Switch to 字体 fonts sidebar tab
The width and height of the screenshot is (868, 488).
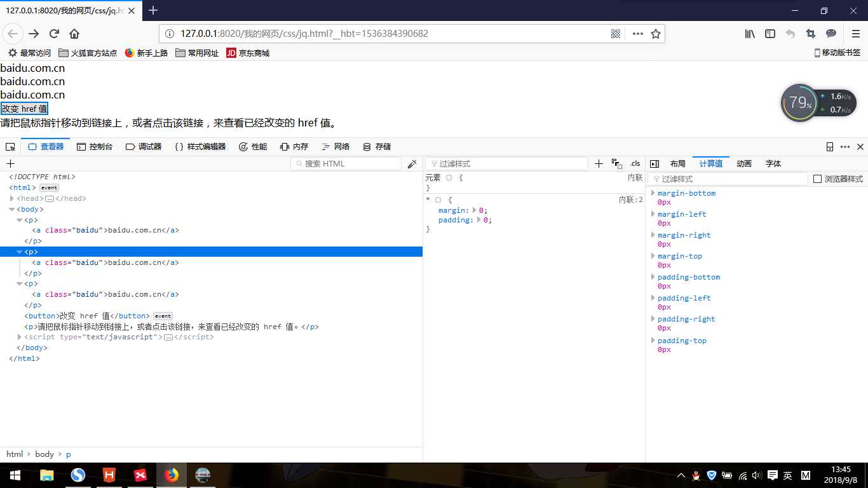(773, 164)
